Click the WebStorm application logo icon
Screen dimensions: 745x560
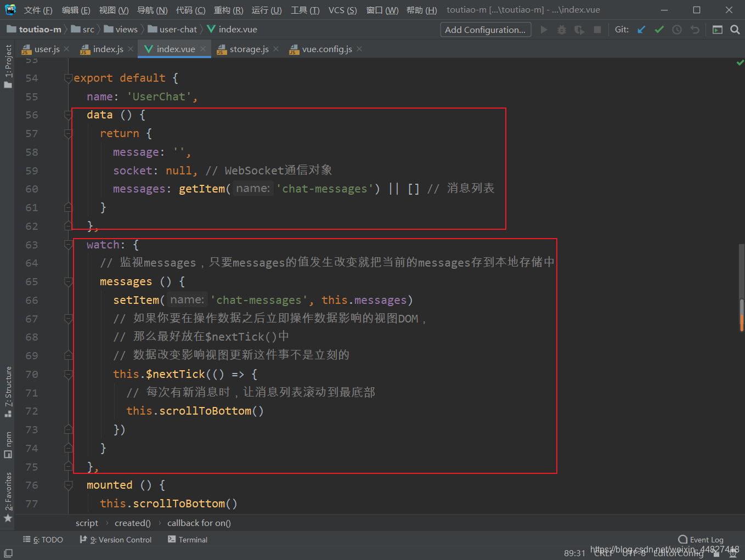click(x=10, y=9)
